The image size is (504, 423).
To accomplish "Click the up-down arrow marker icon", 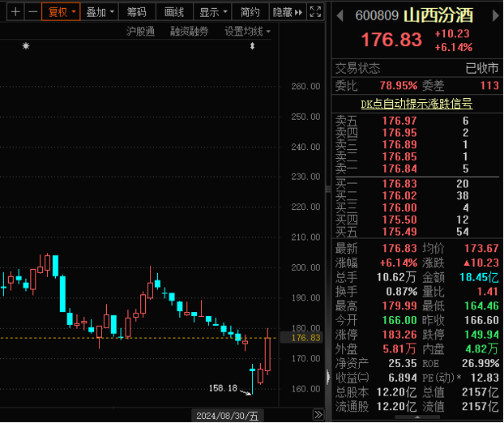I will 252,46.
